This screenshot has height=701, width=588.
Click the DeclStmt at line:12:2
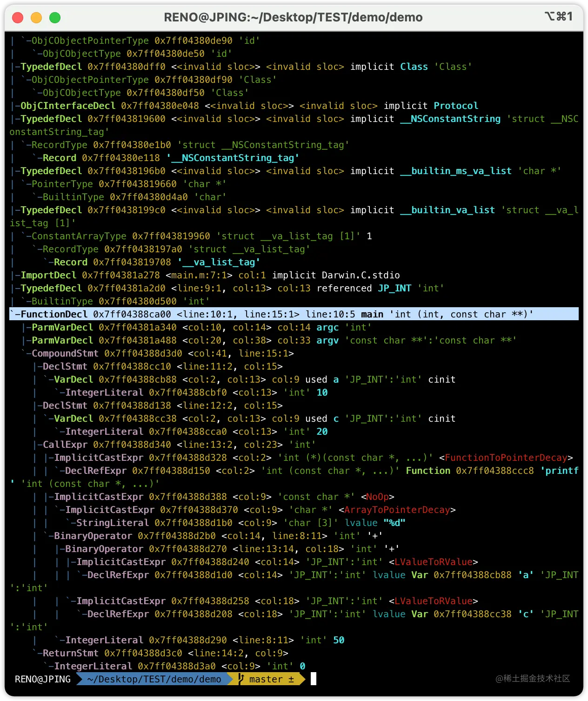click(158, 405)
